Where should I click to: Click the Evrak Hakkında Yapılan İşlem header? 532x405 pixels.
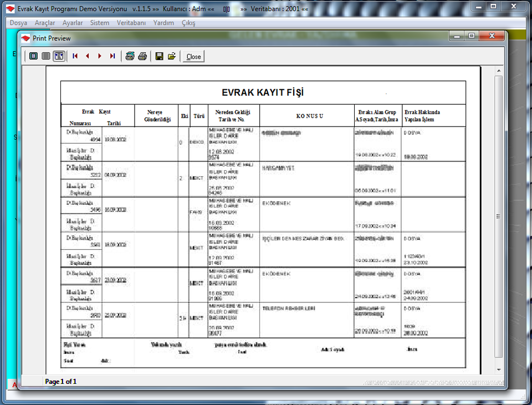coord(422,116)
